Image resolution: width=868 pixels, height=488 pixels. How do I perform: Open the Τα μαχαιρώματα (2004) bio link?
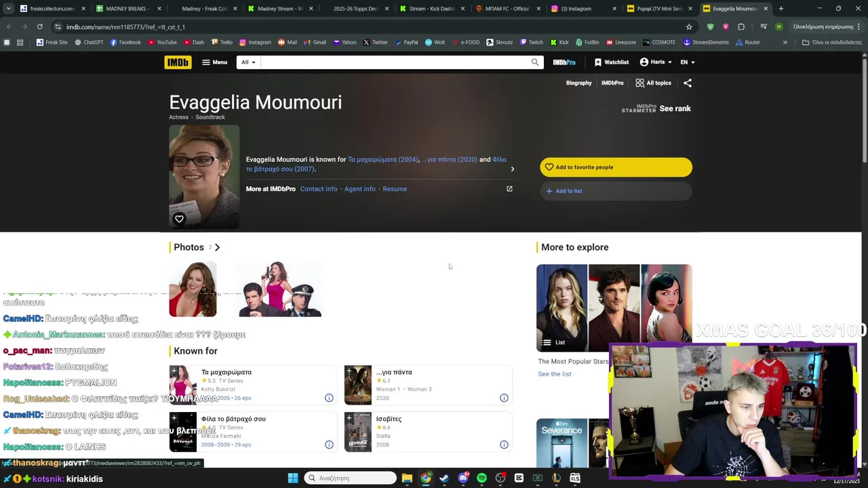tap(383, 159)
